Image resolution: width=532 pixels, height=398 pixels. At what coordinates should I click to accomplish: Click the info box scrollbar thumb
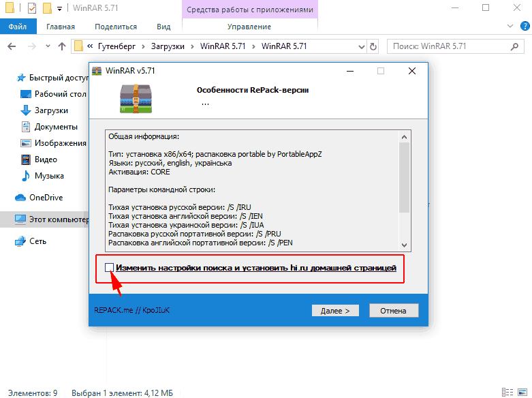click(404, 177)
